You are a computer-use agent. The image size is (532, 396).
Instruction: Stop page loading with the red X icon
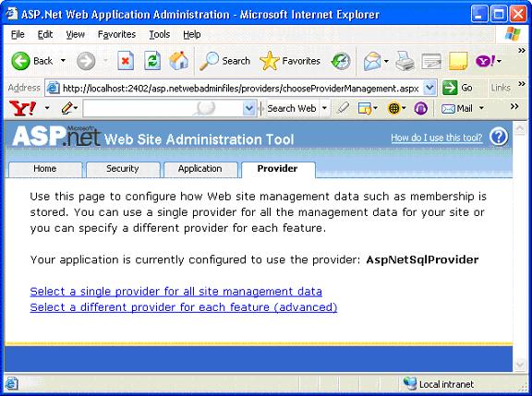coord(126,61)
